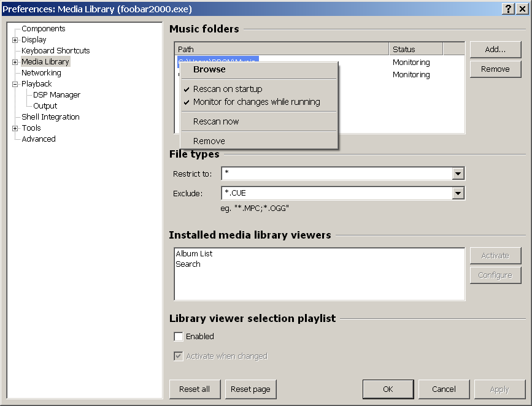
Task: Open the Restrict to dropdown arrow
Action: (458, 174)
